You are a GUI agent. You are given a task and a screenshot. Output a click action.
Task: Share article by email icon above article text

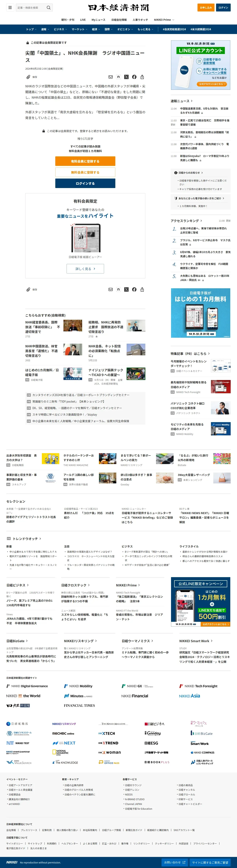tap(110, 77)
